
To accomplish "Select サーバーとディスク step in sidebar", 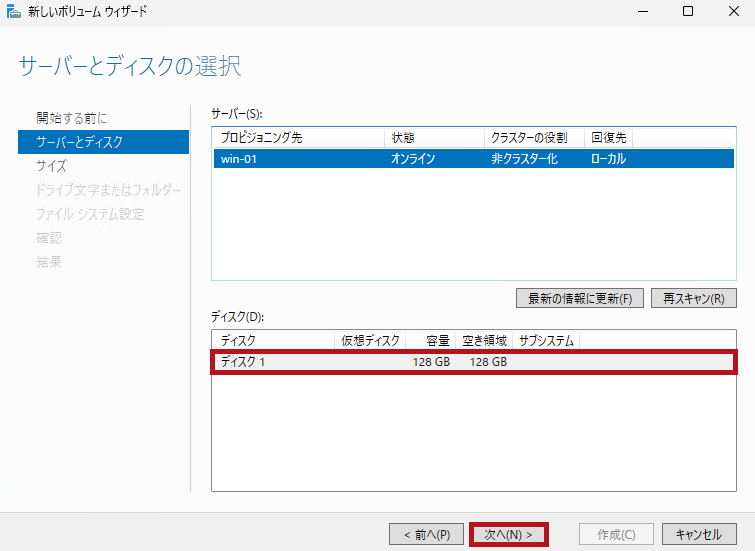I will pyautogui.click(x=80, y=142).
